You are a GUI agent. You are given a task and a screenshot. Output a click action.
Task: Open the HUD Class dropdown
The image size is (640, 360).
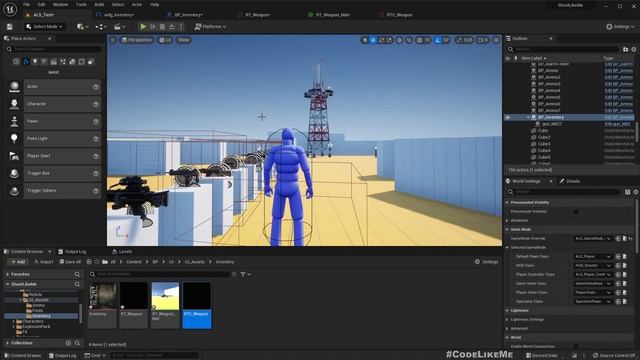pyautogui.click(x=593, y=265)
